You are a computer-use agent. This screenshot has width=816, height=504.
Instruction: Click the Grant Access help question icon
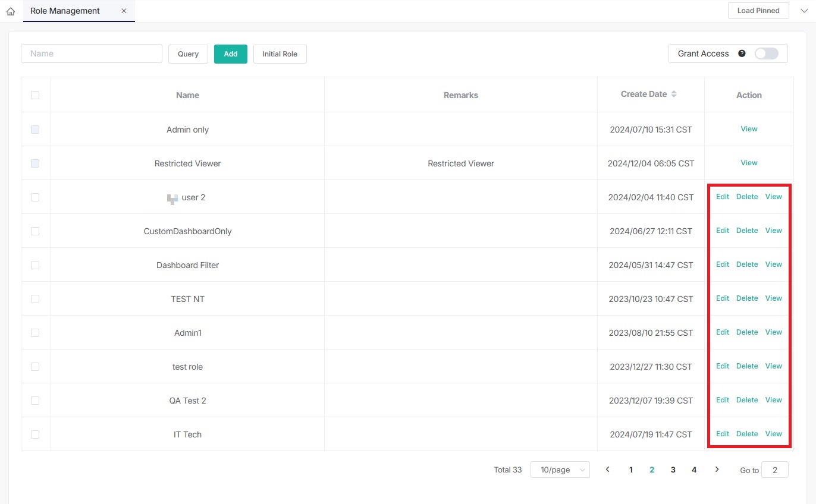coord(742,53)
